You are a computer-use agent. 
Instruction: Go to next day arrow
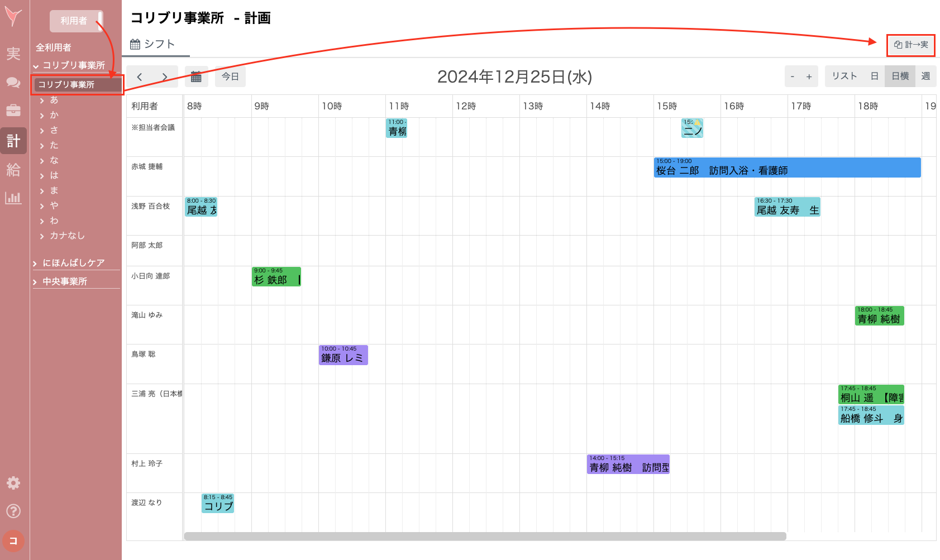click(165, 76)
